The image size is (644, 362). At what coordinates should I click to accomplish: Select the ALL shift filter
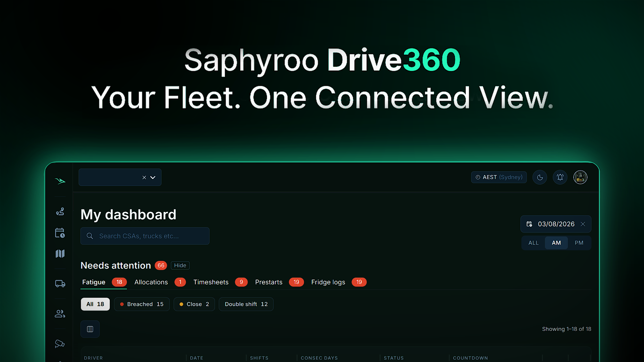(533, 243)
